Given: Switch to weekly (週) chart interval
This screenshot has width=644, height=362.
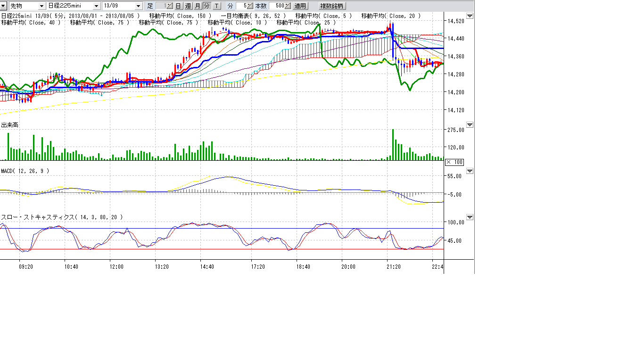Looking at the screenshot, I should [188, 6].
